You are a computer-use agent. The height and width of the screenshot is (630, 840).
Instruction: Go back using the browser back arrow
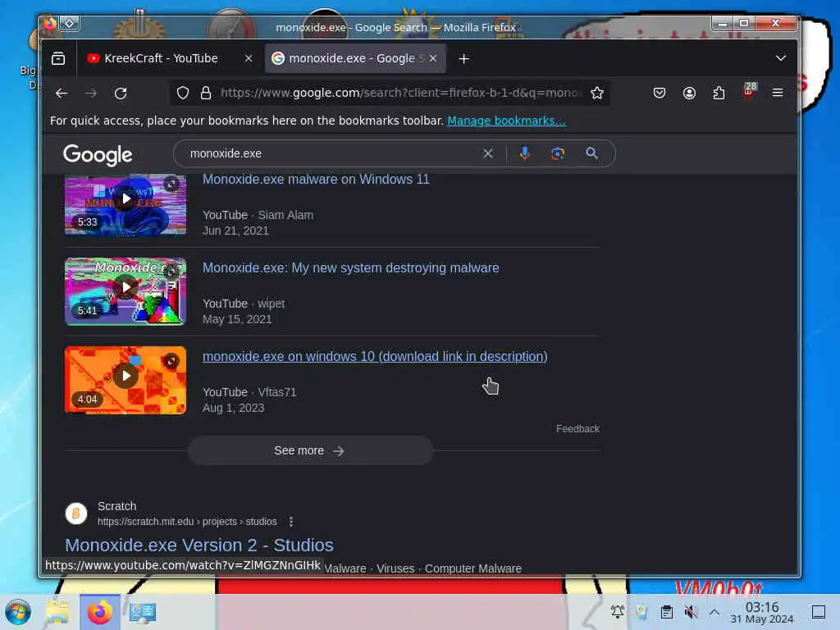[62, 94]
